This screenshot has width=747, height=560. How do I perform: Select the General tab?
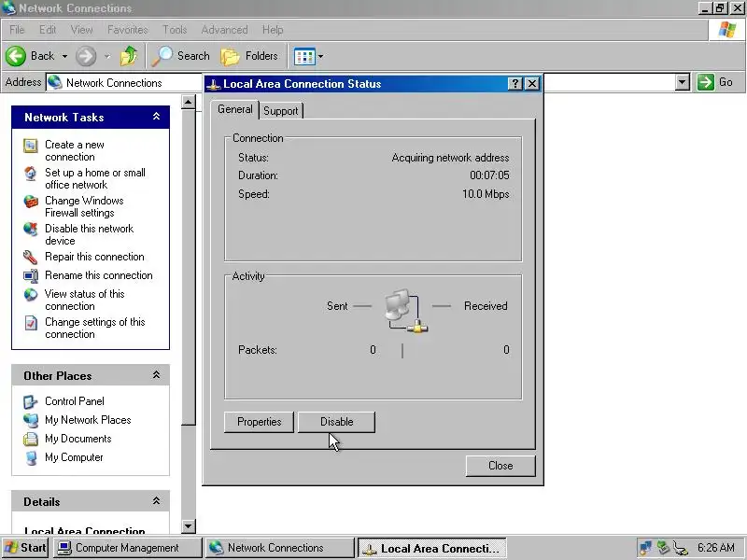point(235,109)
